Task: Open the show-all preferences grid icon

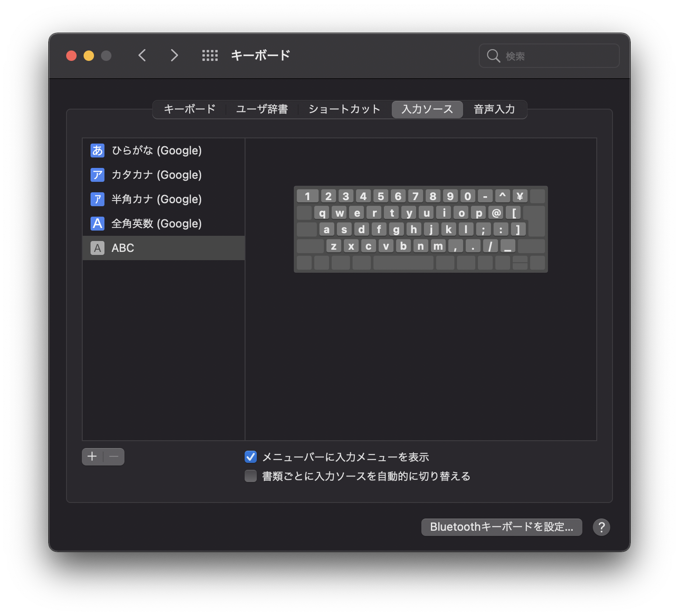Action: pyautogui.click(x=209, y=55)
